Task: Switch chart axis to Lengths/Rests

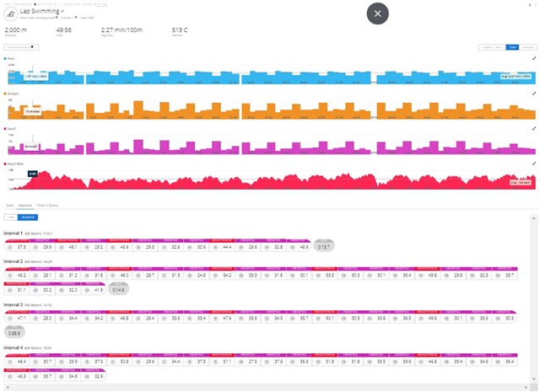Action: (492, 47)
